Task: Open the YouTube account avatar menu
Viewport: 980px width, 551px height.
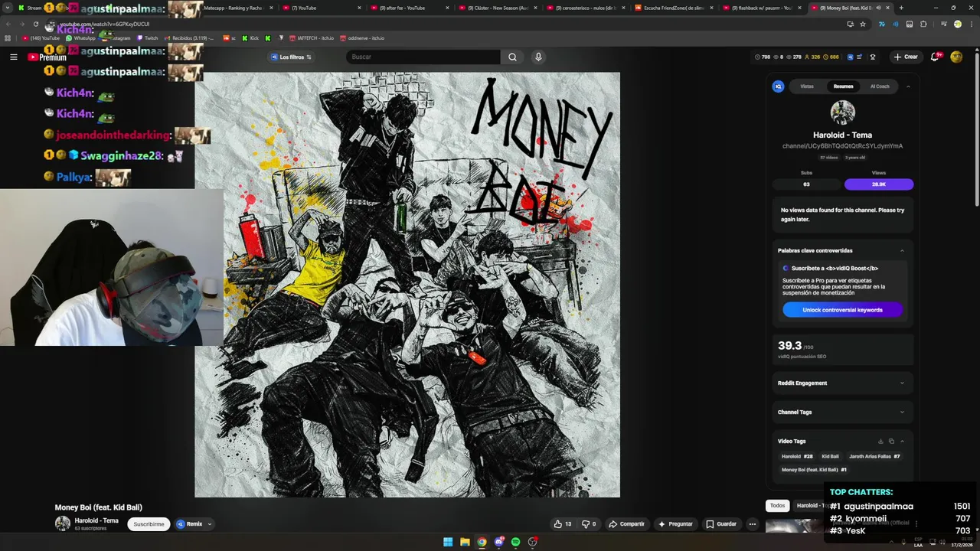Action: [x=956, y=57]
